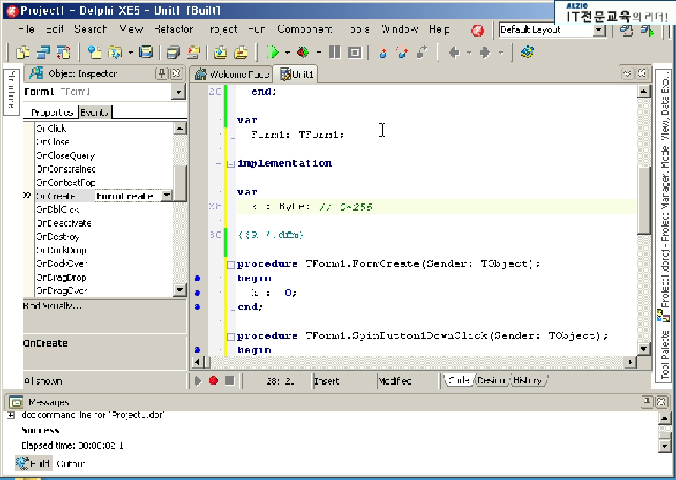Click macro playback triangle in editor status bar
This screenshot has height=480, width=676.
coord(198,381)
